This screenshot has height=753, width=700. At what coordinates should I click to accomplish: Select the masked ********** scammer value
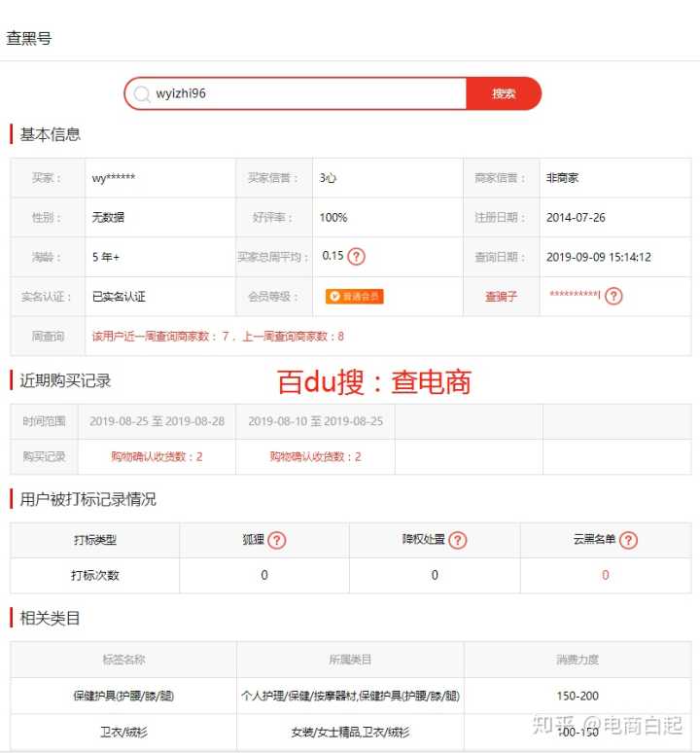[575, 295]
